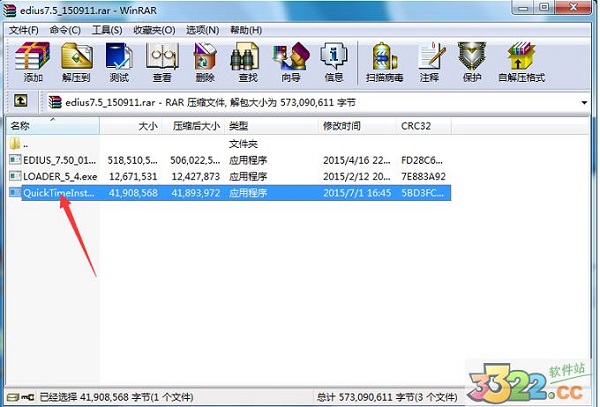The height and width of the screenshot is (407, 600).
Task: Click size value 12,671,531
Action: tap(133, 176)
